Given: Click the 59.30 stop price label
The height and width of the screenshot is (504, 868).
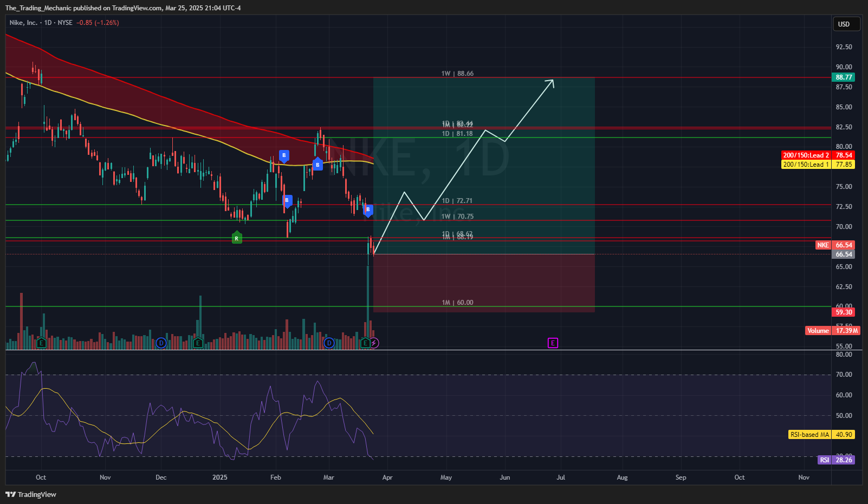Looking at the screenshot, I should coord(844,312).
